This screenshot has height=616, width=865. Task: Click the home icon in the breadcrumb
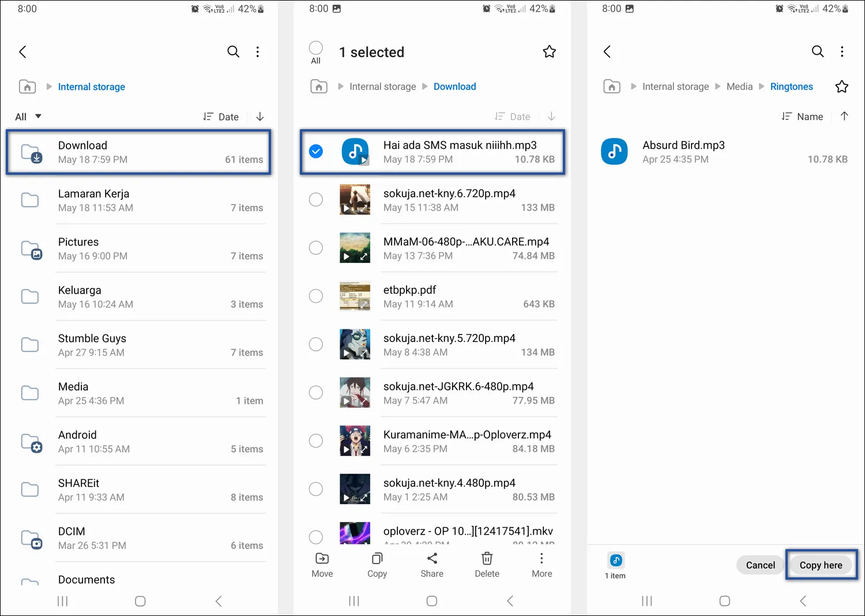click(27, 87)
